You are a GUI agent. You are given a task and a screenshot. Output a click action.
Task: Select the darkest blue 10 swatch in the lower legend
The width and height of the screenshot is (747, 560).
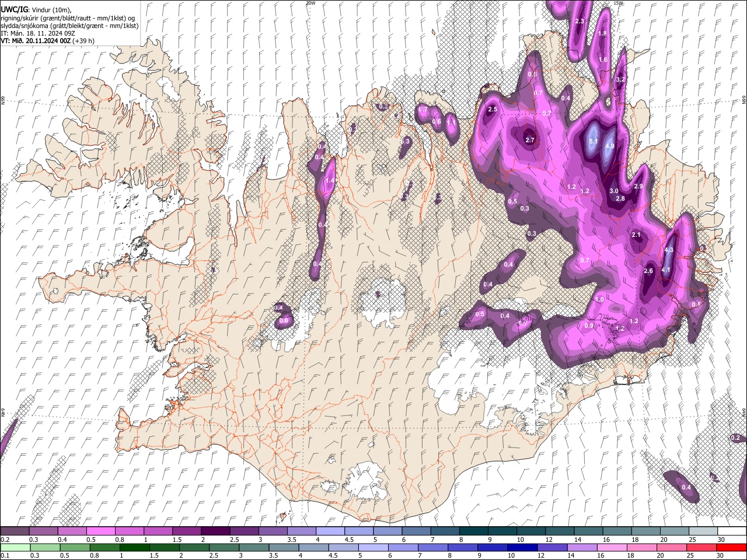[522, 547]
